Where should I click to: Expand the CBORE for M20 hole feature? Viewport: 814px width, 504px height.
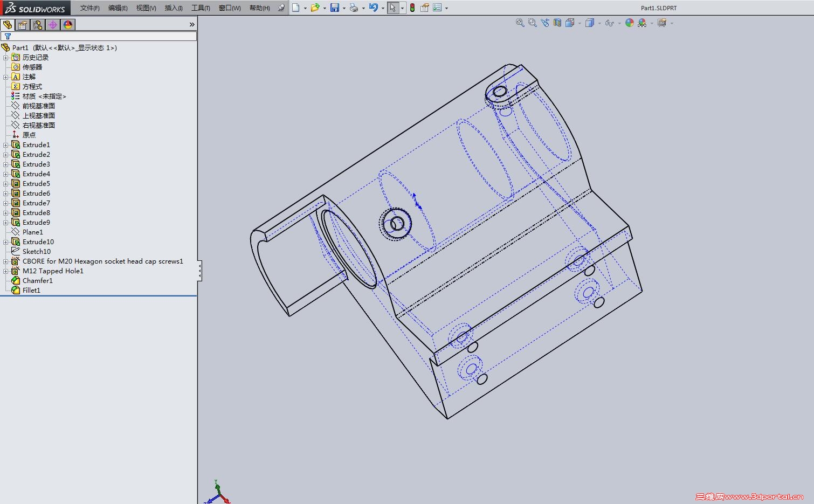coord(6,261)
